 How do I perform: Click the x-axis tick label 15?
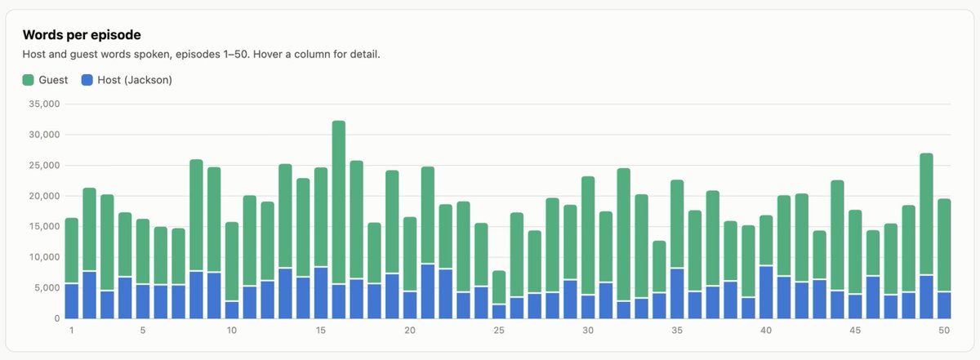click(x=321, y=331)
